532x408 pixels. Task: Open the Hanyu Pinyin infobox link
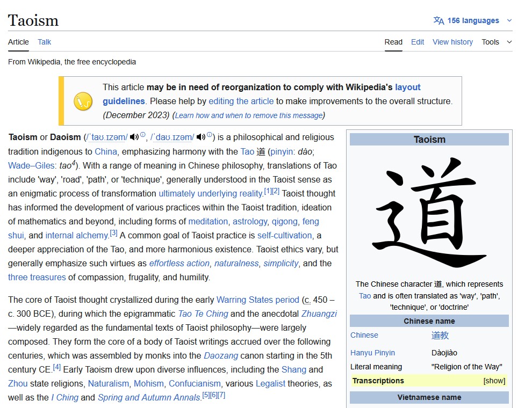pos(372,353)
